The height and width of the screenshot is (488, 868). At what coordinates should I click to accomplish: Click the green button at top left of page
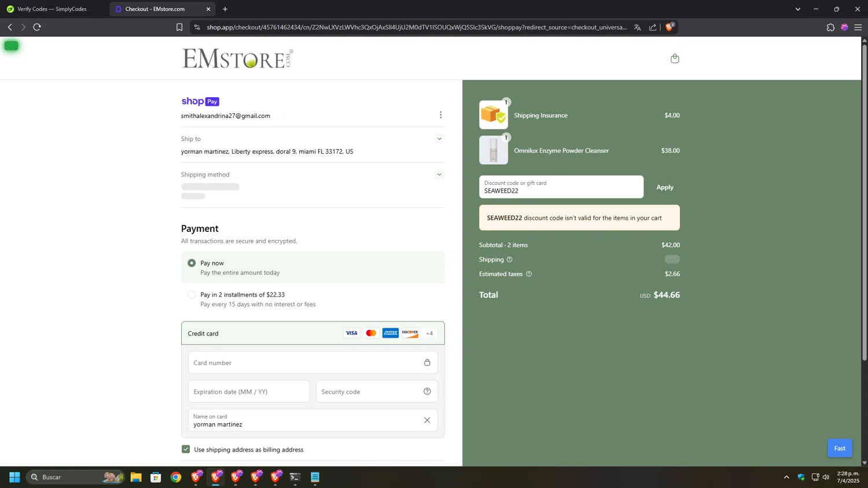[x=11, y=46]
